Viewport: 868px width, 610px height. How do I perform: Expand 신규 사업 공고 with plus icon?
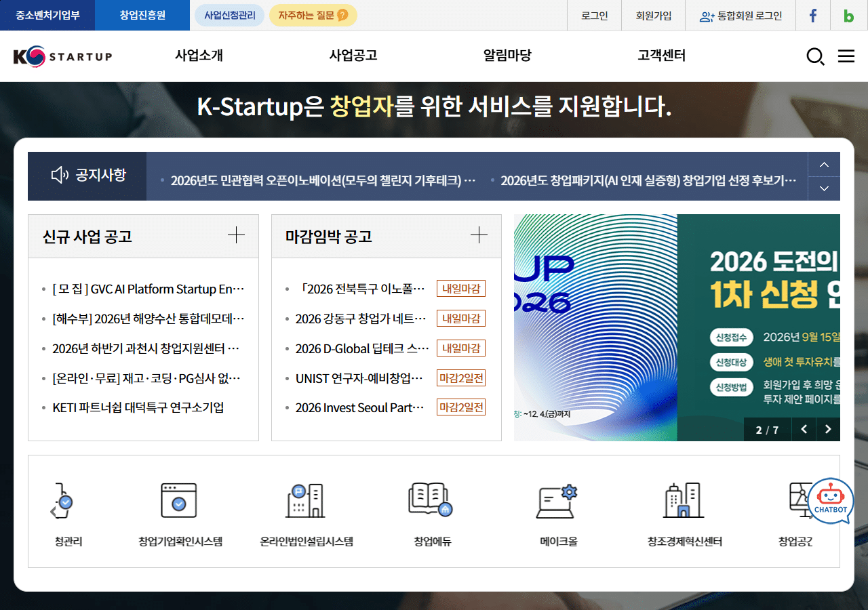236,235
